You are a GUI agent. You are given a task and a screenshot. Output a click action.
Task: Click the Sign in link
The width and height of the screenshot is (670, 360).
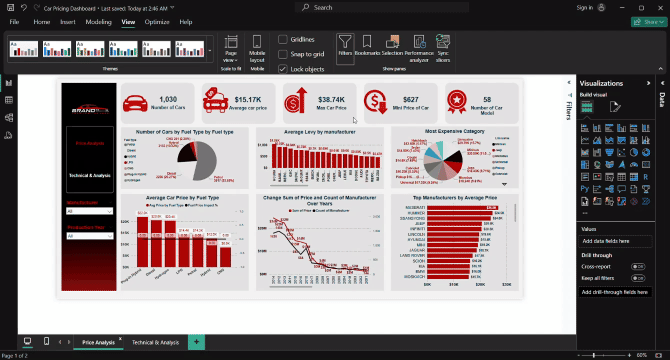[585, 8]
